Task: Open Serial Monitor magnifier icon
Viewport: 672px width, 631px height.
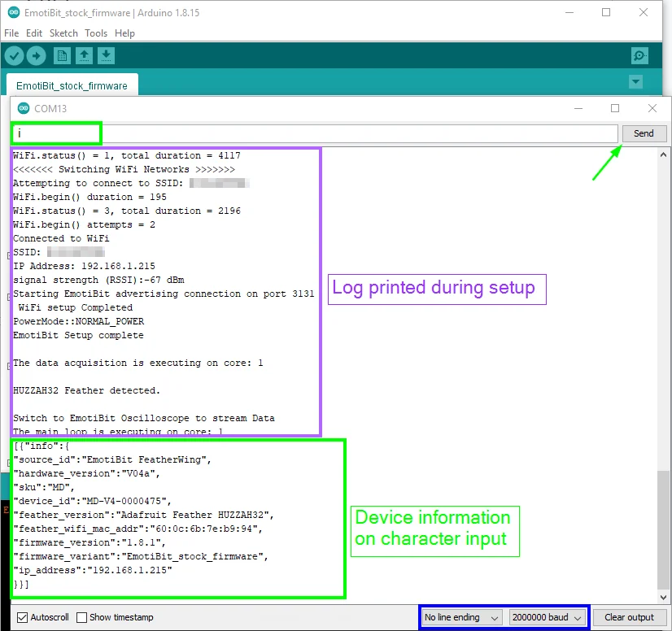Action: point(639,55)
